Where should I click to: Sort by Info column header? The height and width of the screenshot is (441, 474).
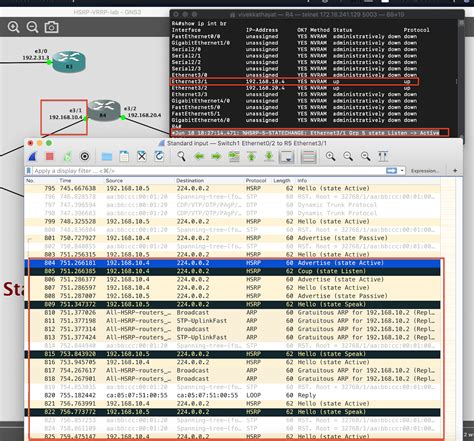pyautogui.click(x=302, y=180)
